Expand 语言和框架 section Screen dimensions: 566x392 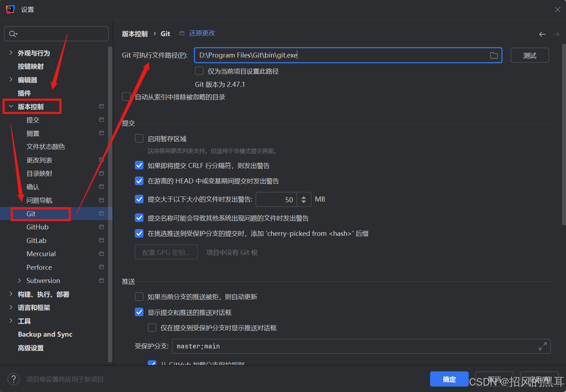click(11, 307)
